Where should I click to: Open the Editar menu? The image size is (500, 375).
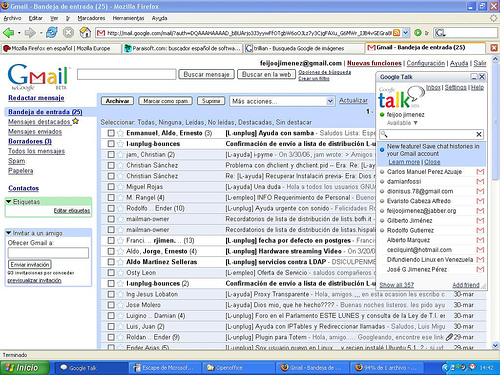coord(35,18)
